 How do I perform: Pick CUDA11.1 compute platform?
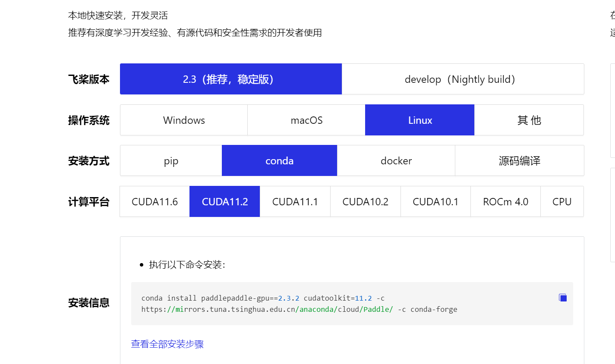point(295,201)
